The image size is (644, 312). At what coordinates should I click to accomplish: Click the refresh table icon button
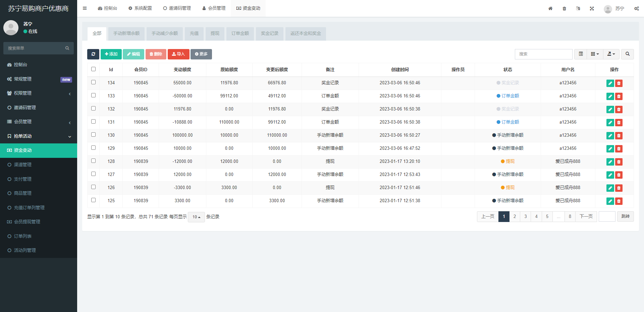[x=93, y=54]
